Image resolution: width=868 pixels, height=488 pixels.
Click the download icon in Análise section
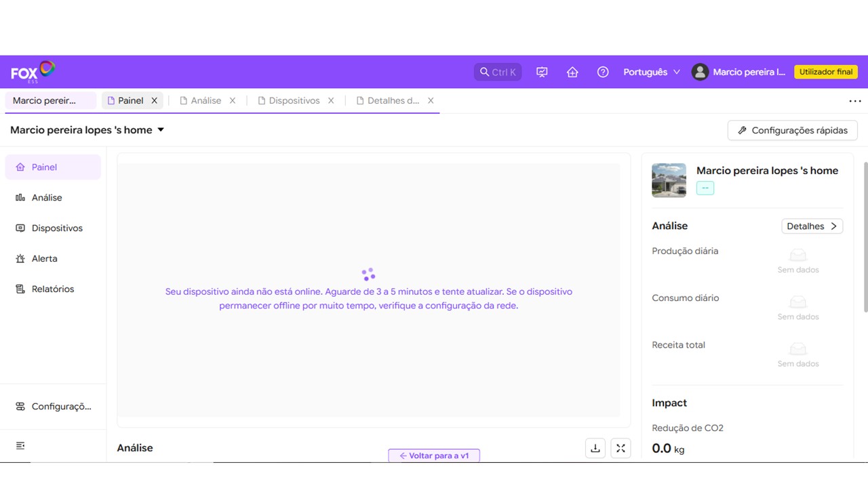pos(595,448)
